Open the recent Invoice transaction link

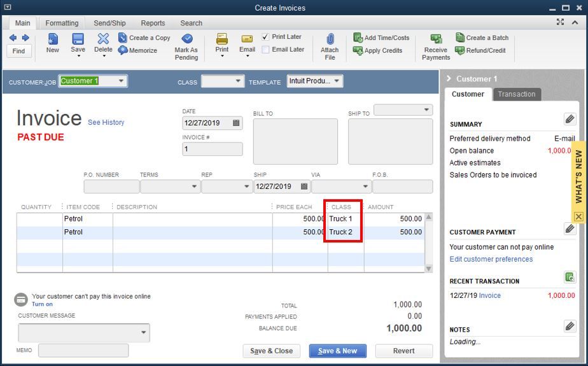pyautogui.click(x=490, y=295)
